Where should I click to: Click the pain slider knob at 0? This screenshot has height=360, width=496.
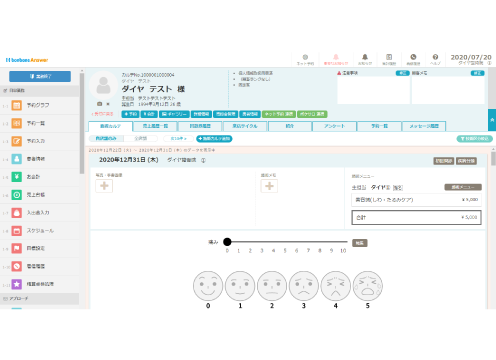[227, 242]
